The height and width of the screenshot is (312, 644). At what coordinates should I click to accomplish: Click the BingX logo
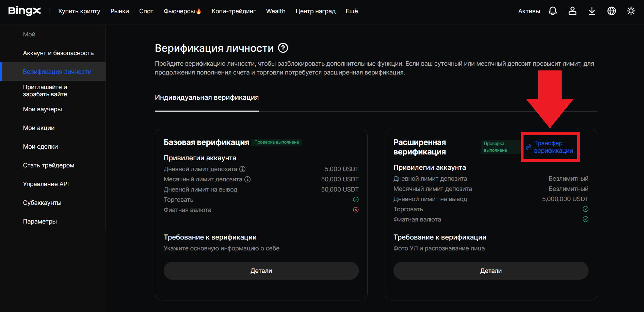click(x=25, y=11)
